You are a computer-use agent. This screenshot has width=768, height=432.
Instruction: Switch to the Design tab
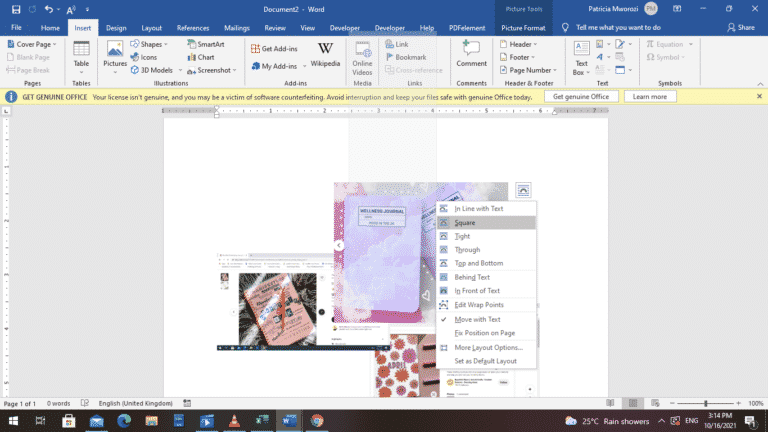pos(116,28)
